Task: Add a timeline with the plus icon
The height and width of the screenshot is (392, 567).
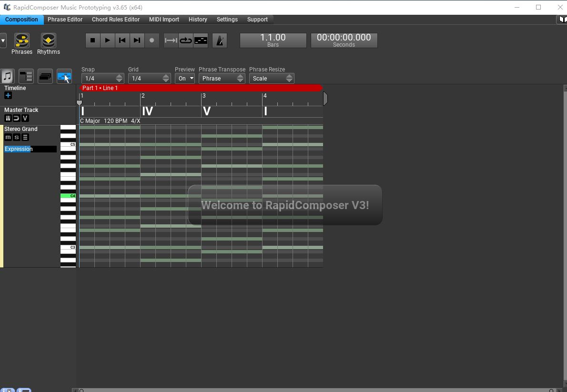Action: tap(8, 95)
